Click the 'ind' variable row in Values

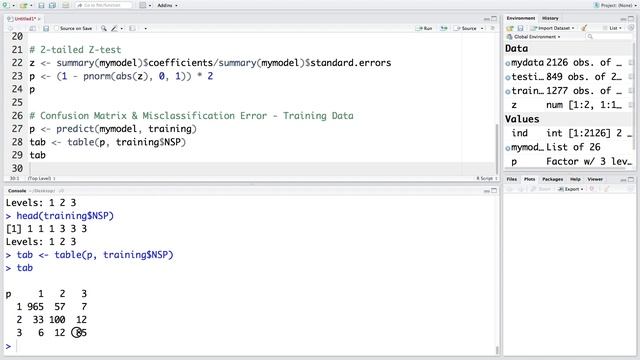click(x=569, y=133)
